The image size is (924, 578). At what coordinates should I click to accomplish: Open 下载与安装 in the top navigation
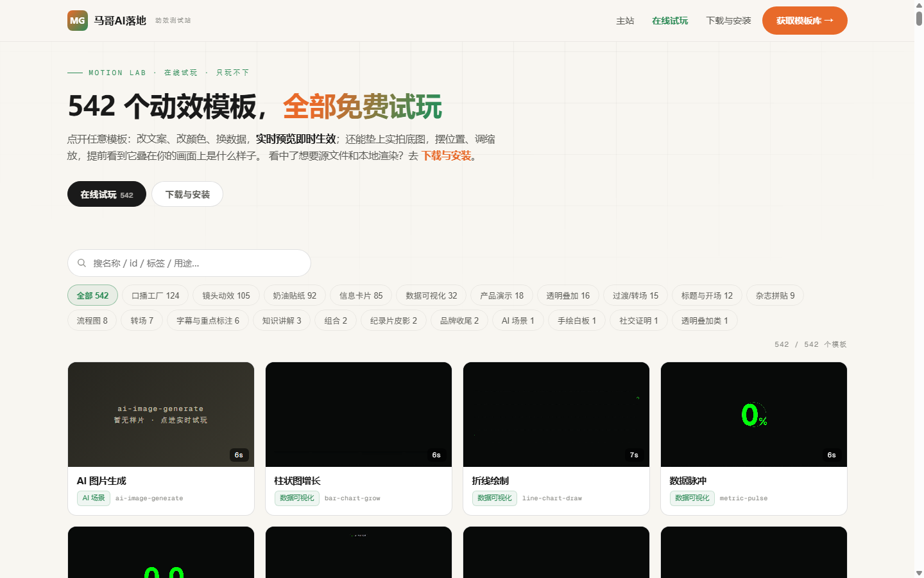(x=728, y=21)
